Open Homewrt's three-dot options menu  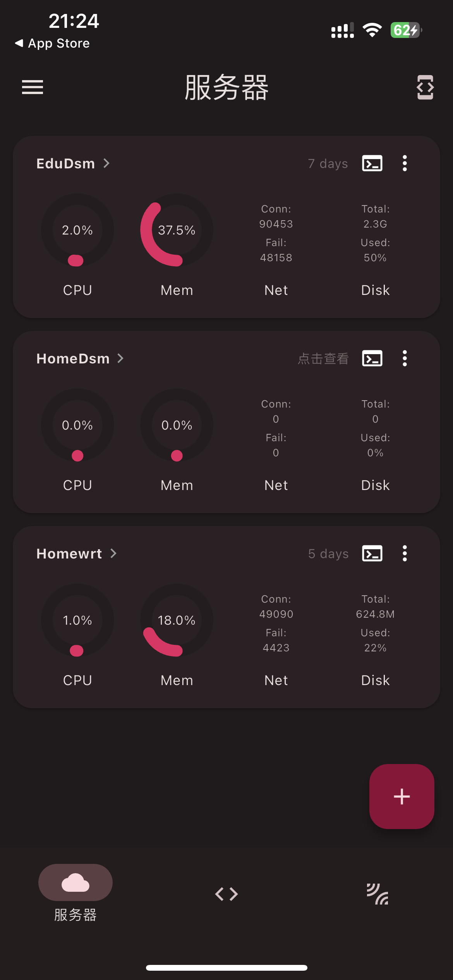click(404, 553)
